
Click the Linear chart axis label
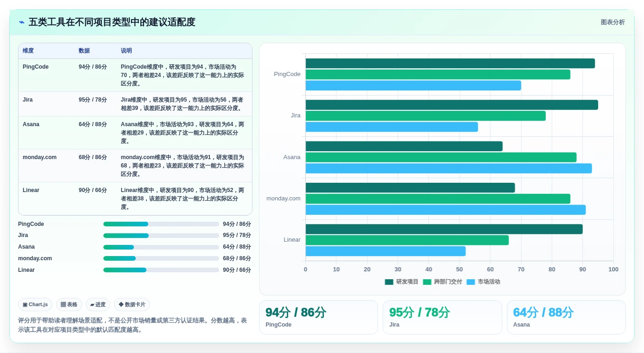(x=292, y=240)
